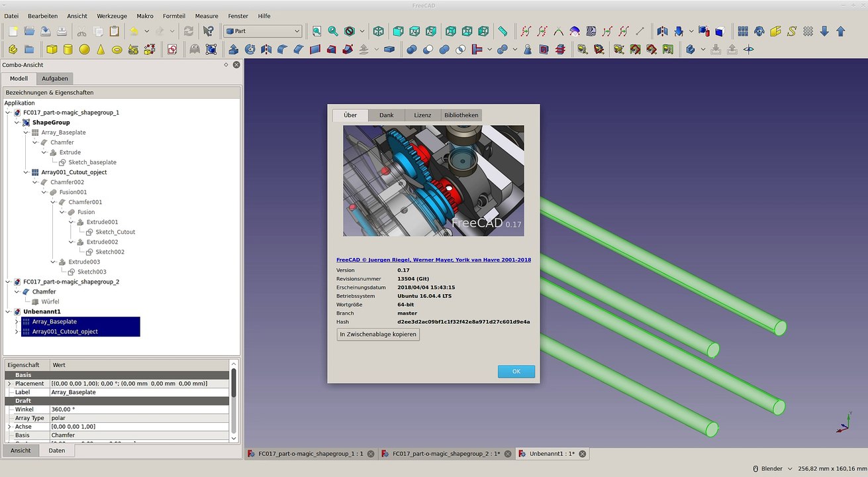Switch to the Bibliotheken tab in dialog
The image size is (868, 477).
[461, 115]
